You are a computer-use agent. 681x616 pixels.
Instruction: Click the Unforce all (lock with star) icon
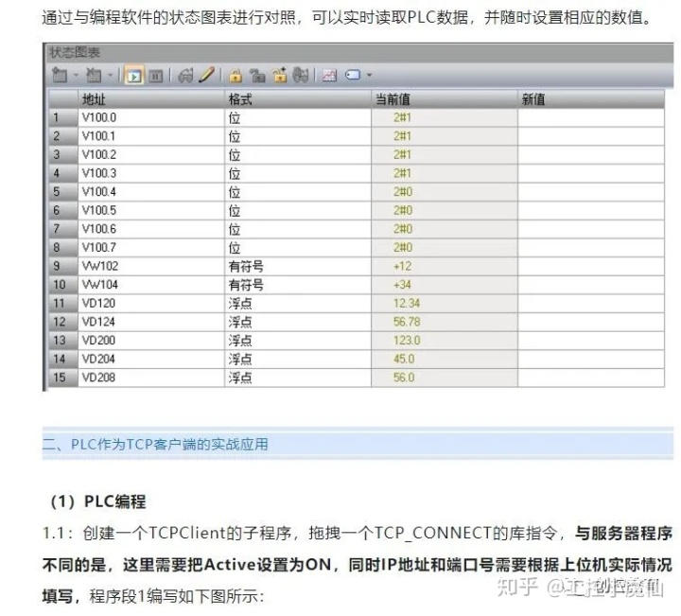click(280, 75)
